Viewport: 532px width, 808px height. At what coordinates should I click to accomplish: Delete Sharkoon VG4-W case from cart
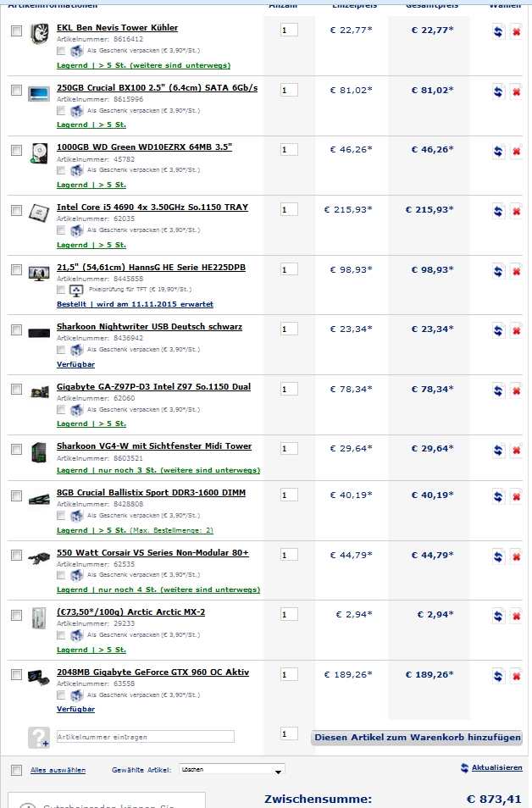click(516, 451)
